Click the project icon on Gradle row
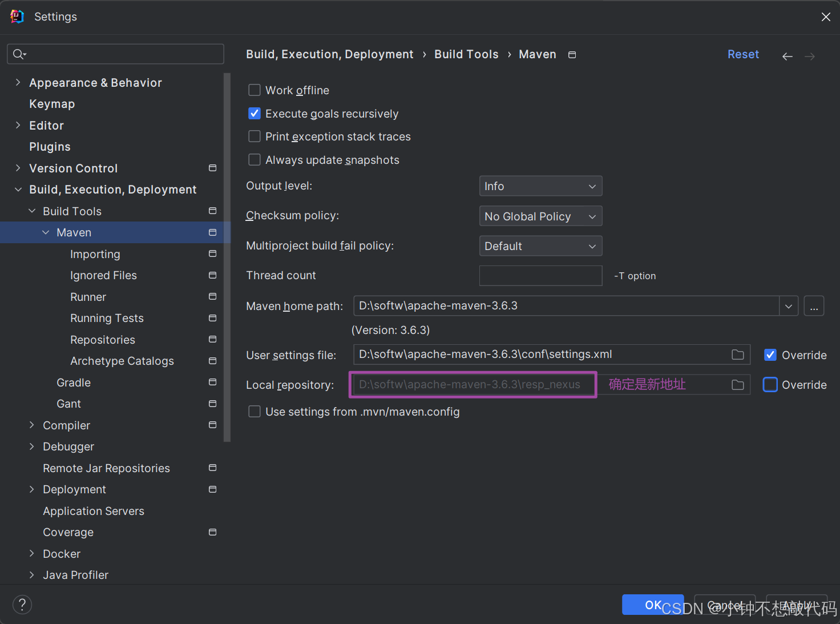The image size is (840, 624). coord(213,382)
